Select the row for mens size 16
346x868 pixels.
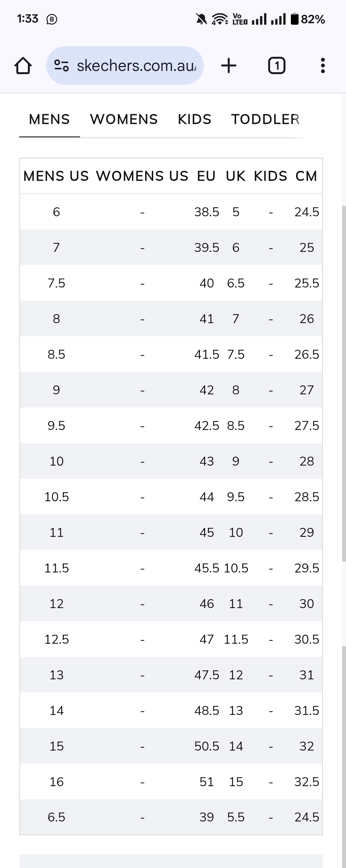click(171, 781)
